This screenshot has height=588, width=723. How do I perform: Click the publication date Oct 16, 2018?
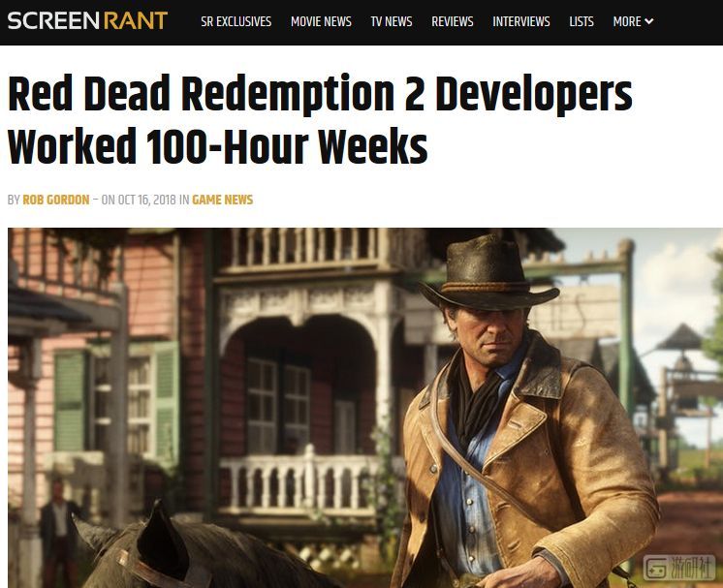point(147,200)
